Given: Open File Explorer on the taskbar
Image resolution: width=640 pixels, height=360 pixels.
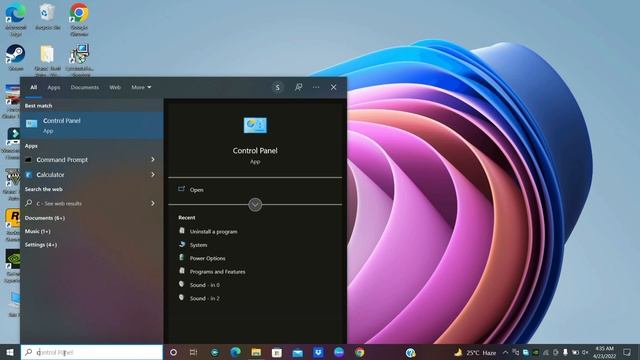Looking at the screenshot, I should (x=256, y=352).
